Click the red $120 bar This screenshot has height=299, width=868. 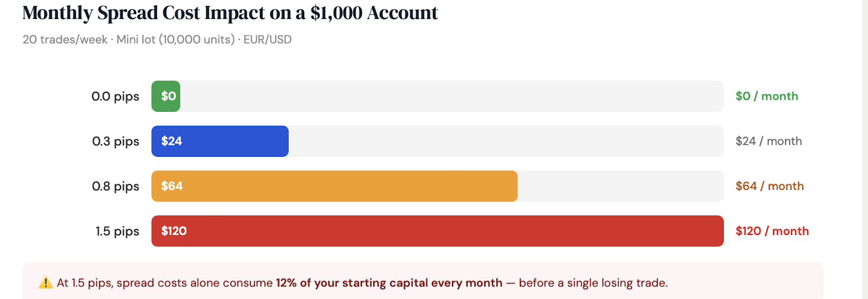coord(437,231)
